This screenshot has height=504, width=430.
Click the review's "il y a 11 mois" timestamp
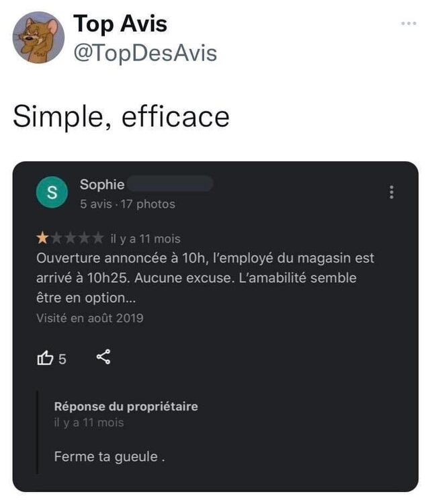coord(145,239)
